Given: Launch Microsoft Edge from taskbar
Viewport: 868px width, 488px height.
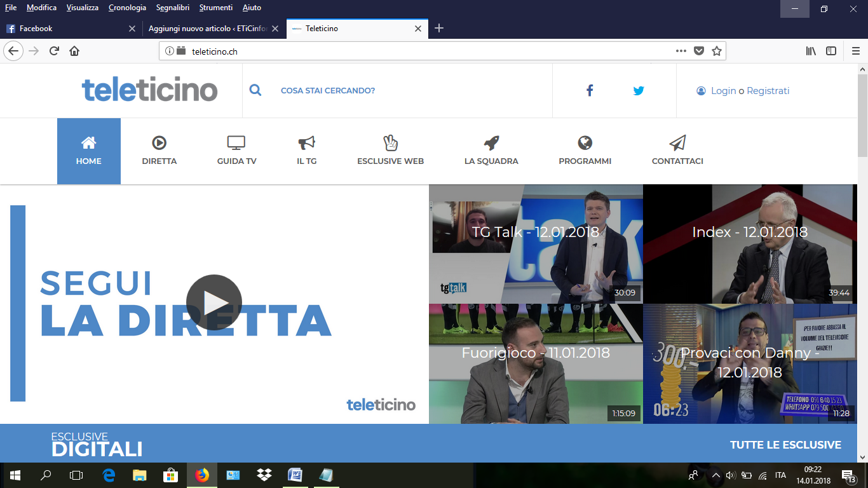Looking at the screenshot, I should coord(109,475).
